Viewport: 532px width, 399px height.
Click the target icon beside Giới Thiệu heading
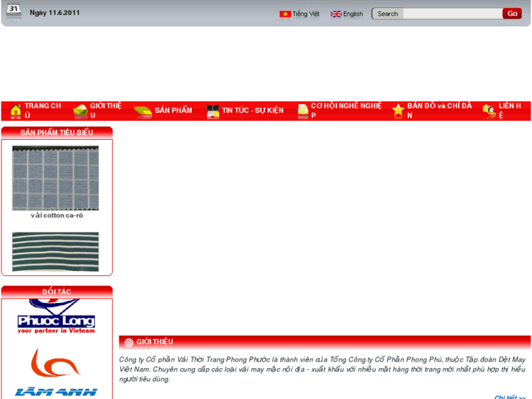[129, 343]
